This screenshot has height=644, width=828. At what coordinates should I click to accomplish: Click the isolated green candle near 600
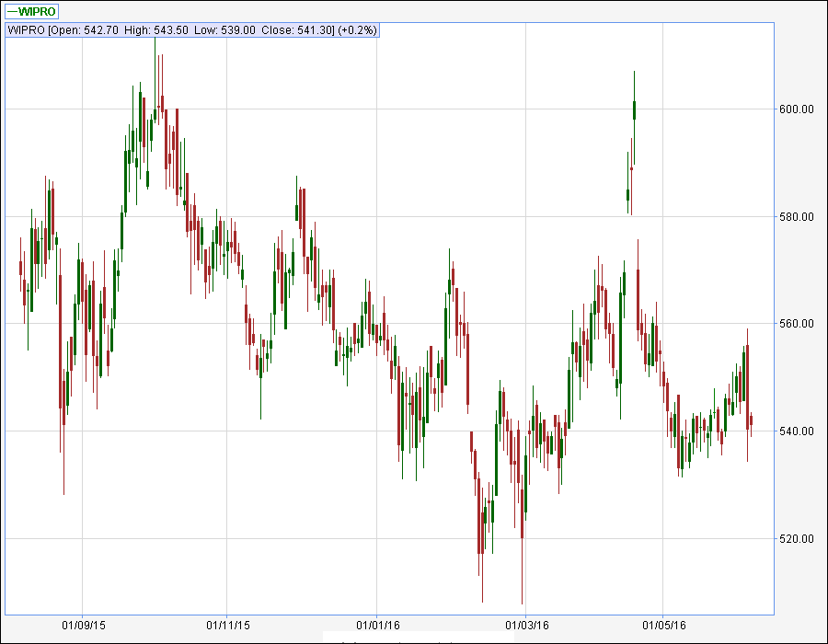(x=635, y=110)
